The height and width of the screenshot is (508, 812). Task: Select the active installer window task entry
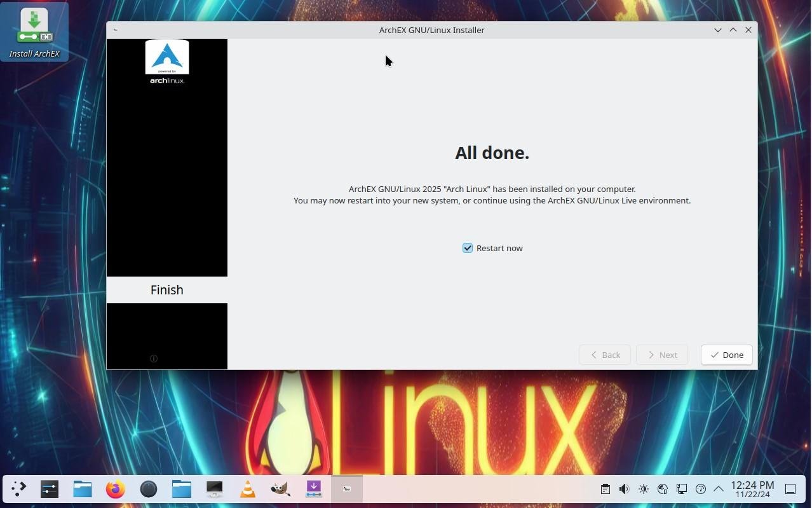346,489
